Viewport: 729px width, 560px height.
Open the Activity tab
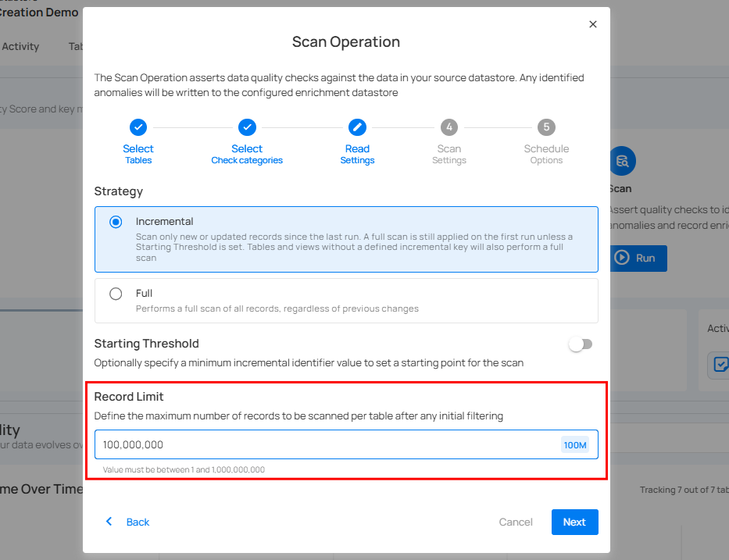click(x=20, y=47)
